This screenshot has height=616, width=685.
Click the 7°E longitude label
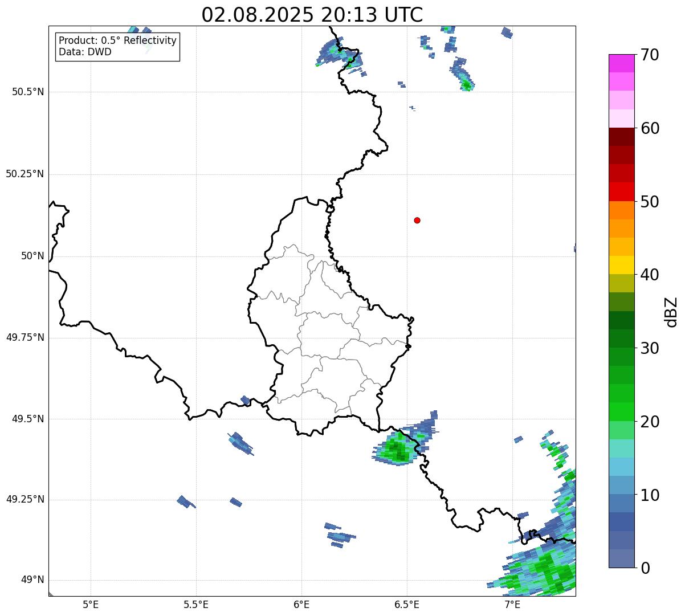click(x=512, y=604)
